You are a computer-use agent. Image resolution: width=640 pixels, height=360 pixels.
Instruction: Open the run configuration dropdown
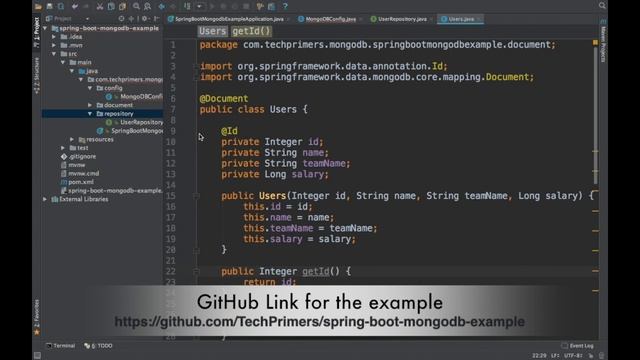click(x=199, y=7)
